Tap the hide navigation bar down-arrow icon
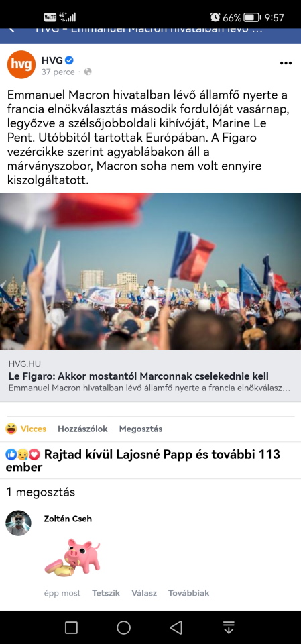Viewport: 301px width, 644px height. (x=229, y=627)
